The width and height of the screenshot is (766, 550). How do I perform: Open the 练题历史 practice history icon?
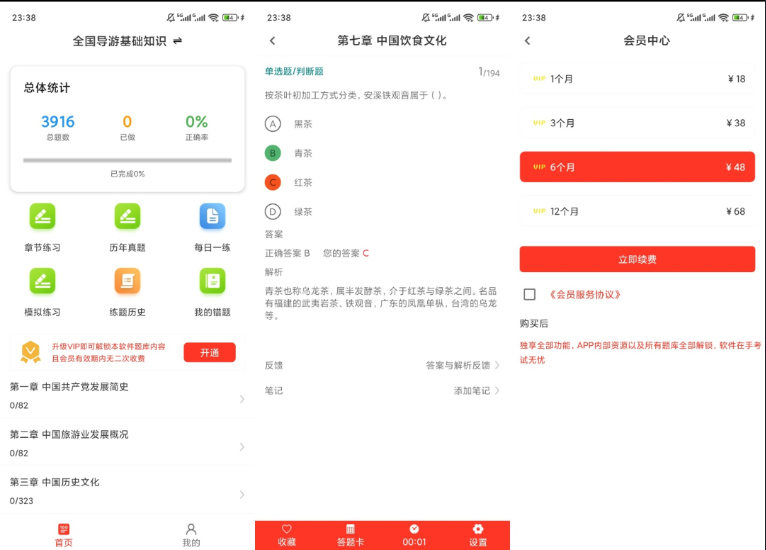point(128,281)
